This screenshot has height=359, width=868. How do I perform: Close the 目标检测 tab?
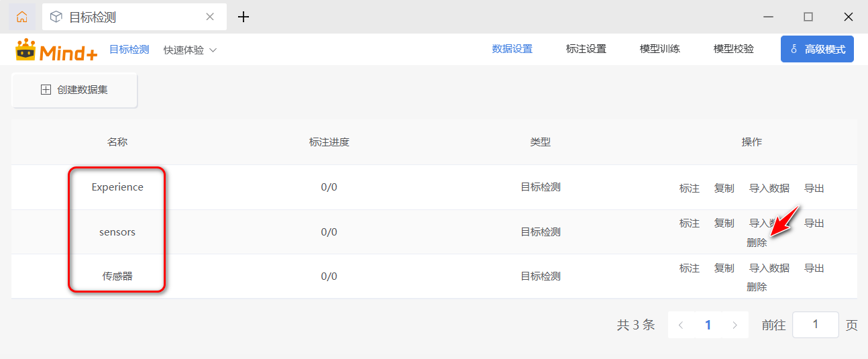[x=210, y=17]
